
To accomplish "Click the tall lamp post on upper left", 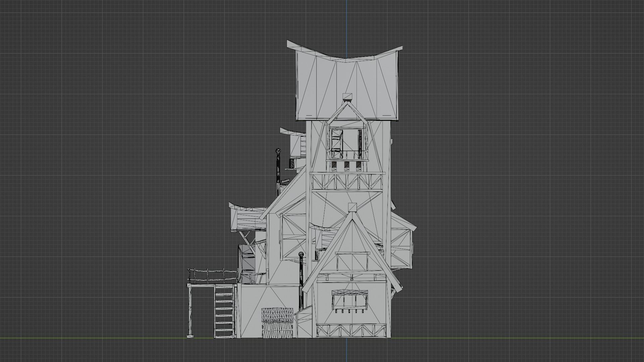I will pos(278,173).
